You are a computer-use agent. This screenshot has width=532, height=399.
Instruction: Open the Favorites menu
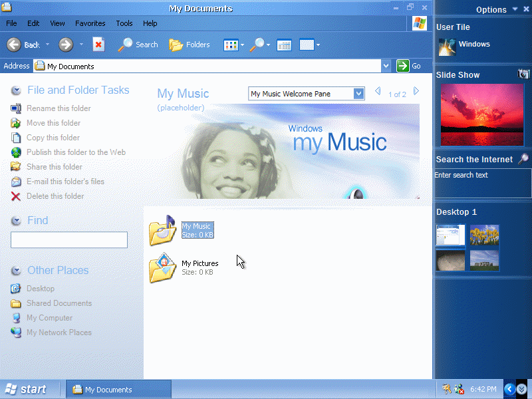[90, 23]
